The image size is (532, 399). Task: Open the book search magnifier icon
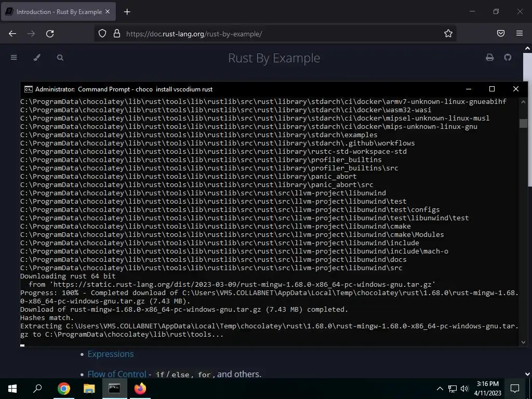tap(60, 58)
